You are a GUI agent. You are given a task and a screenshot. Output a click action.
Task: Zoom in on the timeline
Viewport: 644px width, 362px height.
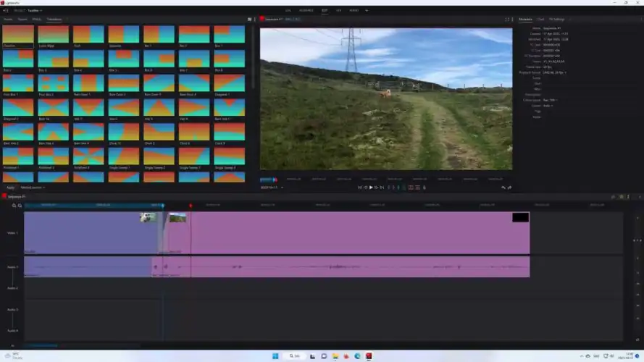tap(14, 206)
